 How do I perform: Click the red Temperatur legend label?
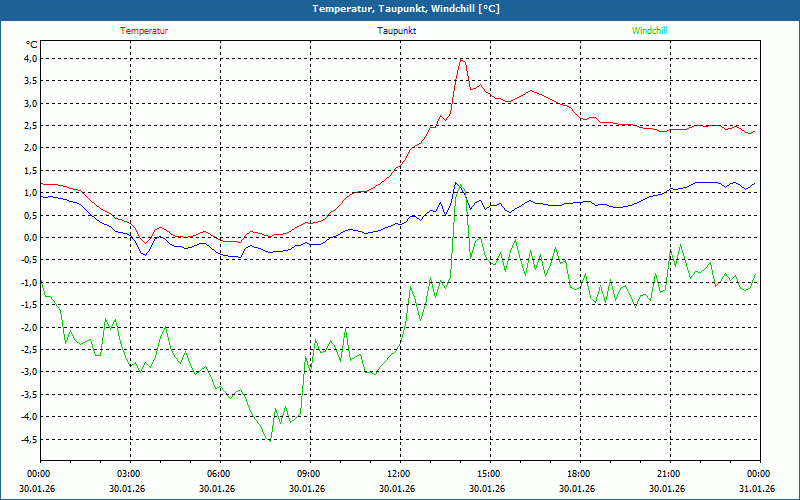(144, 31)
